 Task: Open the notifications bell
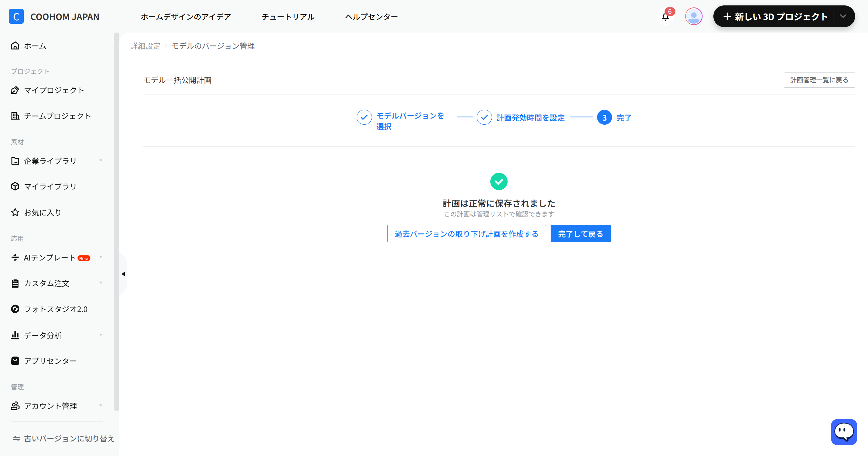click(x=665, y=17)
